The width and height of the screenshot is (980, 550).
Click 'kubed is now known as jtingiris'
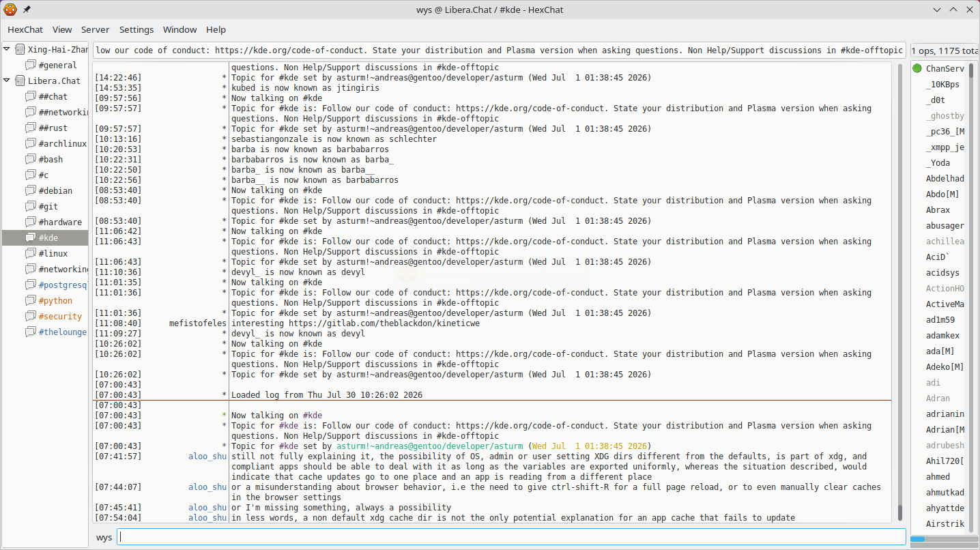click(x=305, y=88)
